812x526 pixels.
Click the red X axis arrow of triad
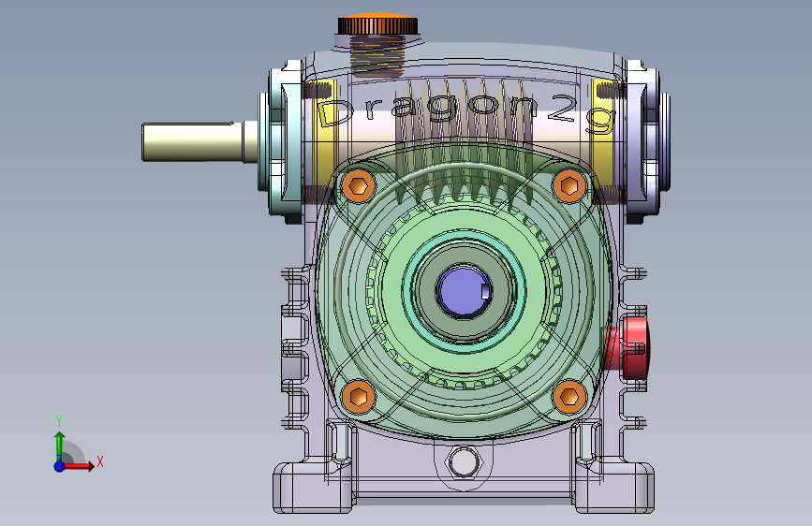78,466
